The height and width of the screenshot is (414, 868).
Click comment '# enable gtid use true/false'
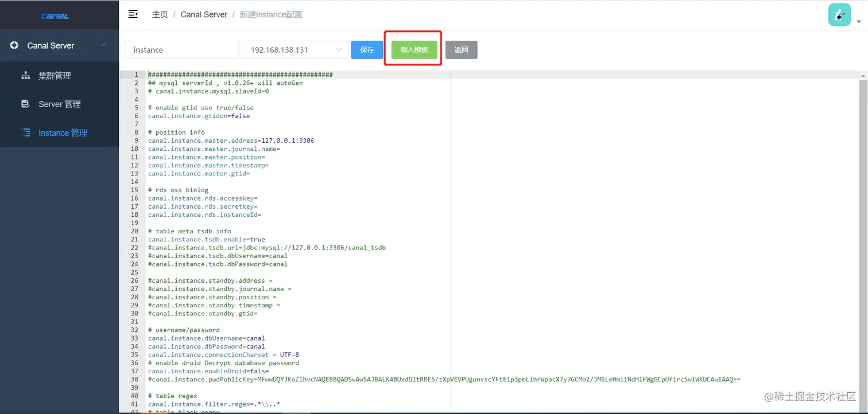200,108
